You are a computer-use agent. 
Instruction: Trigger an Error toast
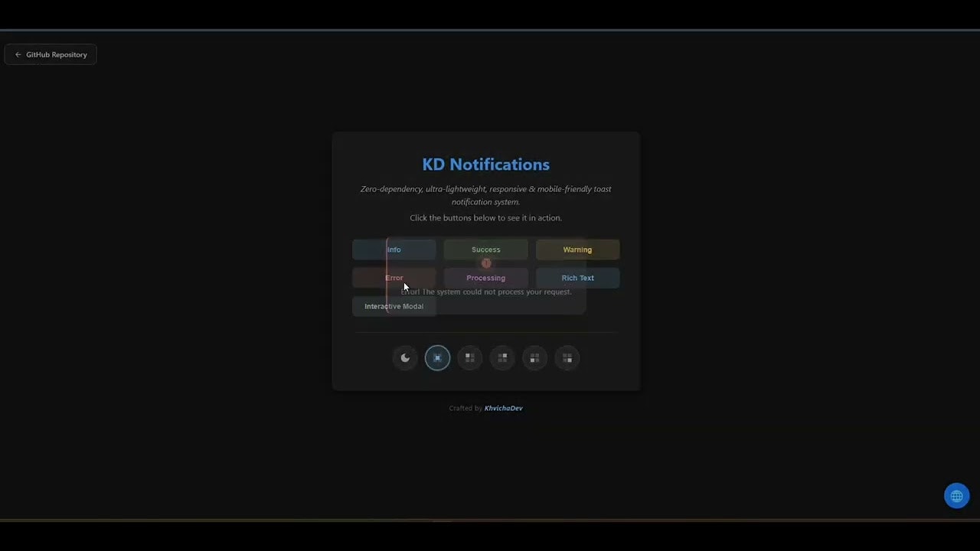[394, 277]
